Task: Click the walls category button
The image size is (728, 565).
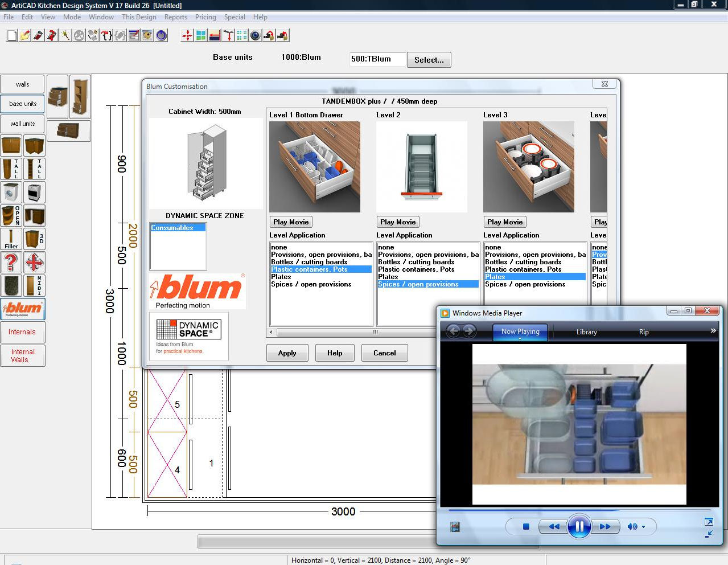Action: click(23, 84)
